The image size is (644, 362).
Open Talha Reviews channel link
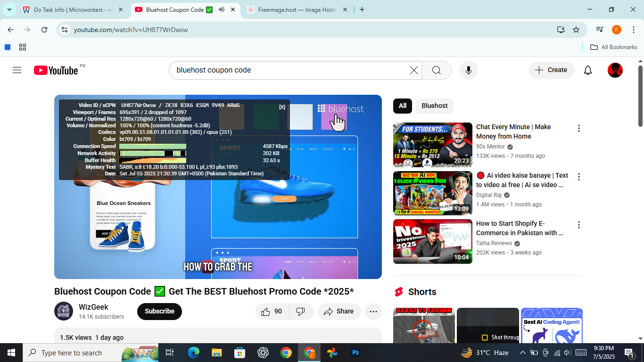click(x=494, y=243)
